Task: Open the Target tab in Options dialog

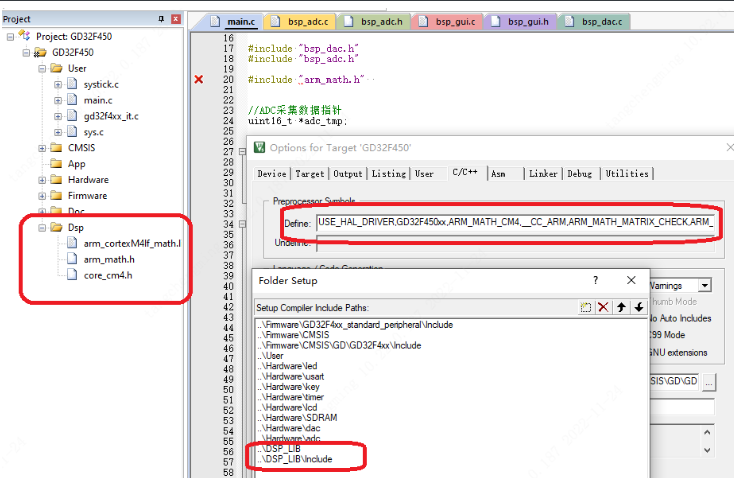Action: 310,174
